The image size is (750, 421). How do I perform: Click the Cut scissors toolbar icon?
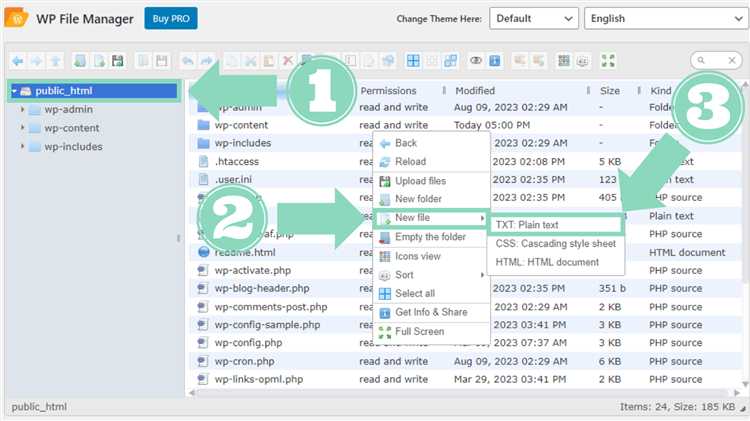[x=250, y=61]
